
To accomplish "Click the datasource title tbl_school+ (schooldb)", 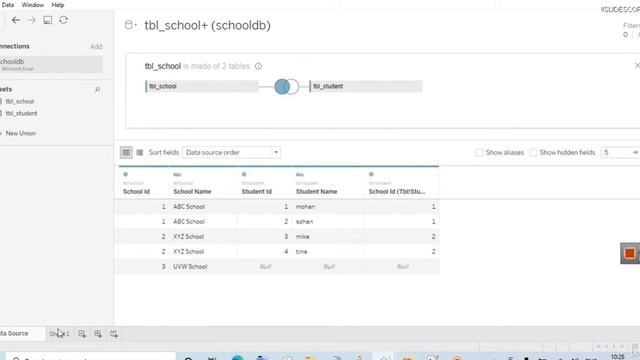I will click(207, 25).
